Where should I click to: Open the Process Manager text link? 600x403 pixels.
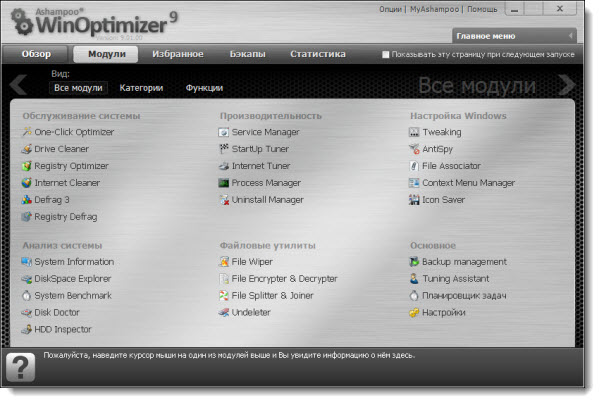[266, 183]
